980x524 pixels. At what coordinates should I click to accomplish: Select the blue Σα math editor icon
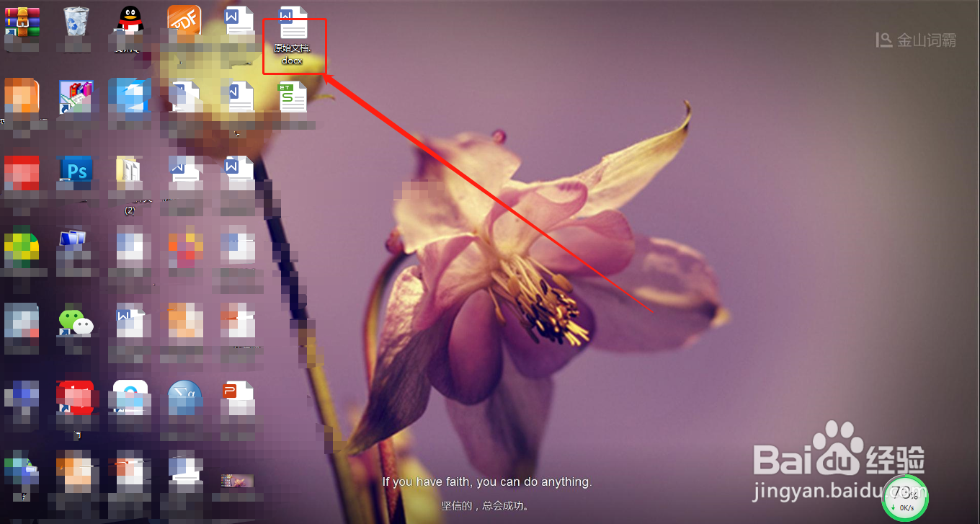click(x=184, y=399)
